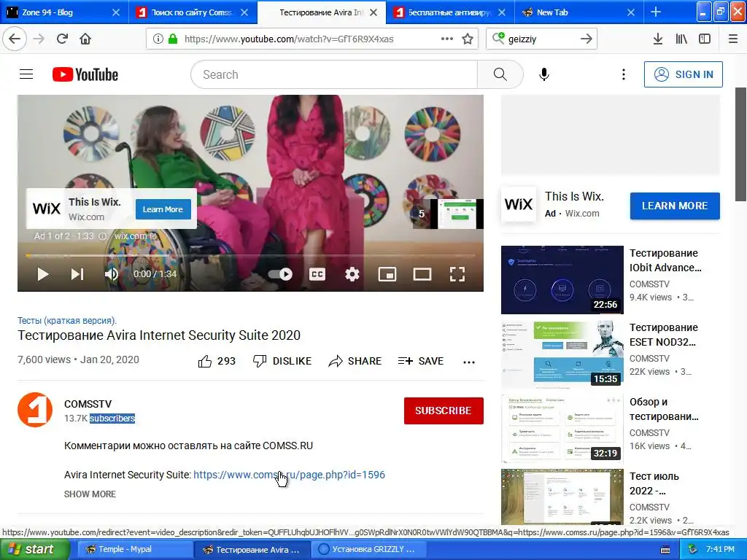
Task: Open the Обзор и тестировани video thumbnail
Action: click(x=562, y=428)
